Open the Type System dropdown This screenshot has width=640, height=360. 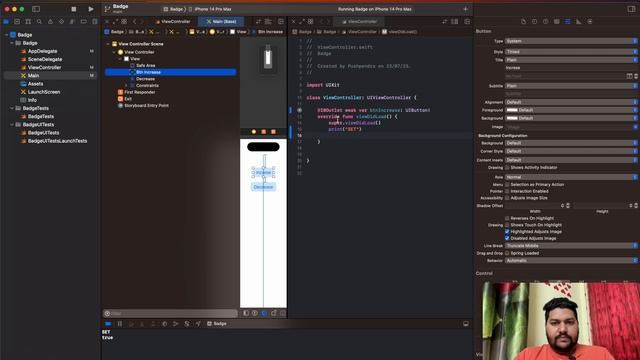pos(571,41)
